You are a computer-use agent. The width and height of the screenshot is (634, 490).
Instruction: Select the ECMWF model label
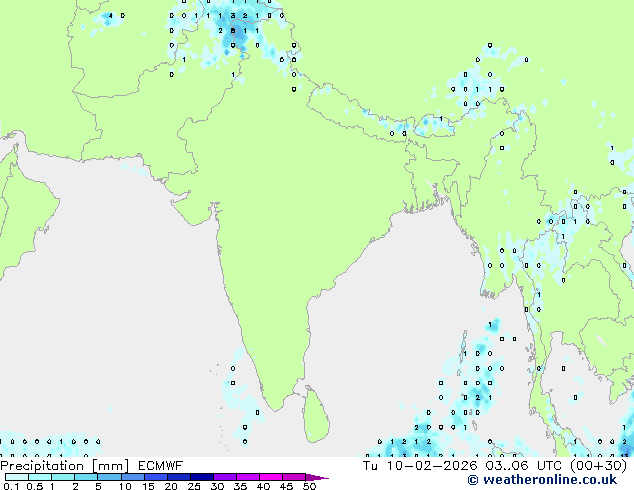[160, 466]
